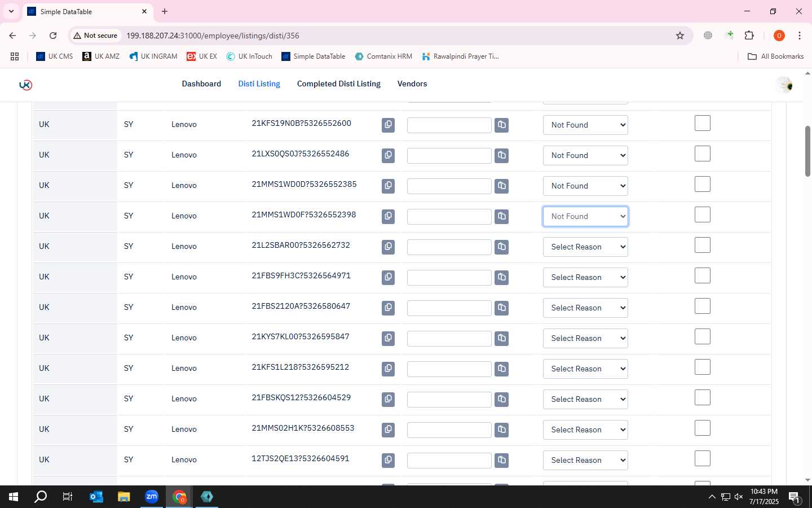Open Completed Disti Listing page
This screenshot has height=508, width=812.
point(339,84)
